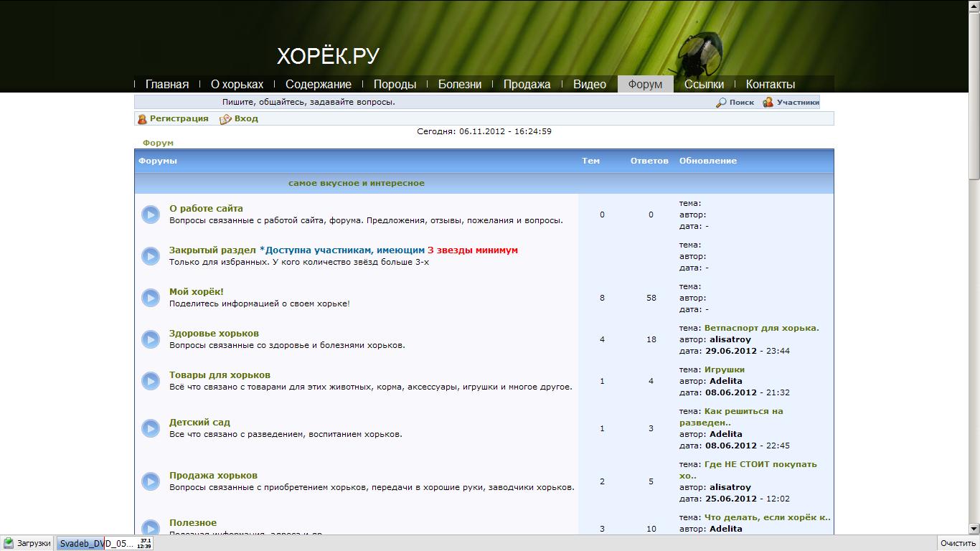980x551 pixels.
Task: Click the Поиск link
Action: 742,103
